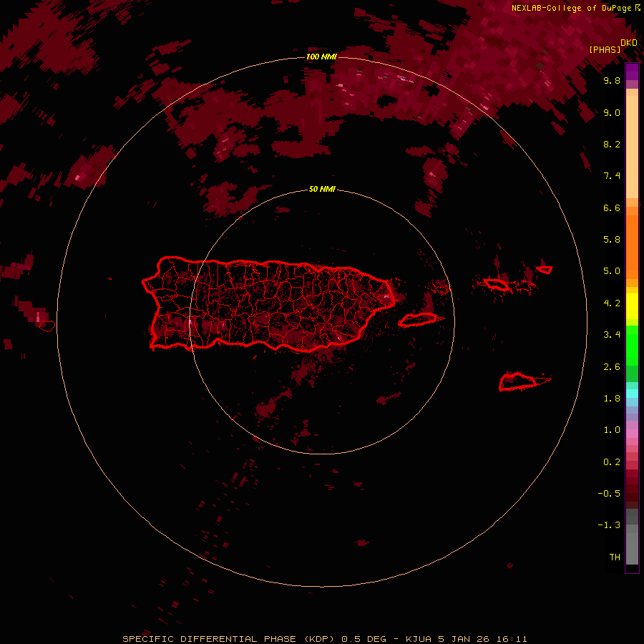
Task: Click the Specific Differential Phase caption text
Action: pos(324,639)
